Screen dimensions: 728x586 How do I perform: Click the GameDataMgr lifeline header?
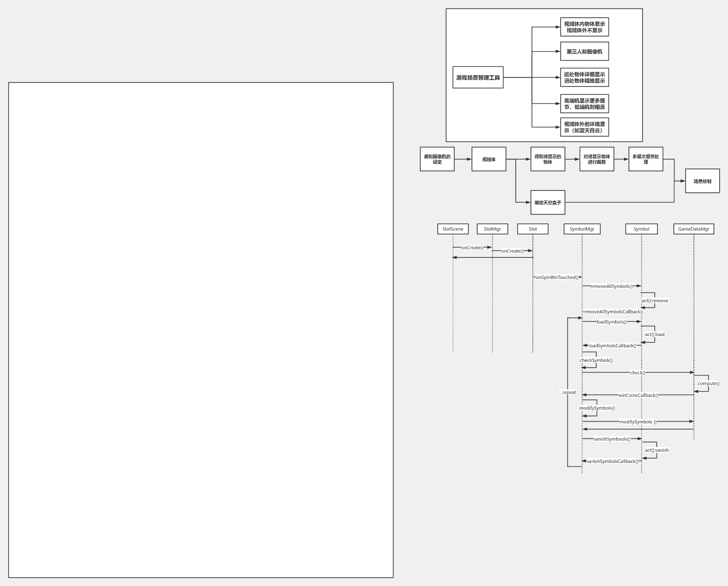[x=693, y=229]
